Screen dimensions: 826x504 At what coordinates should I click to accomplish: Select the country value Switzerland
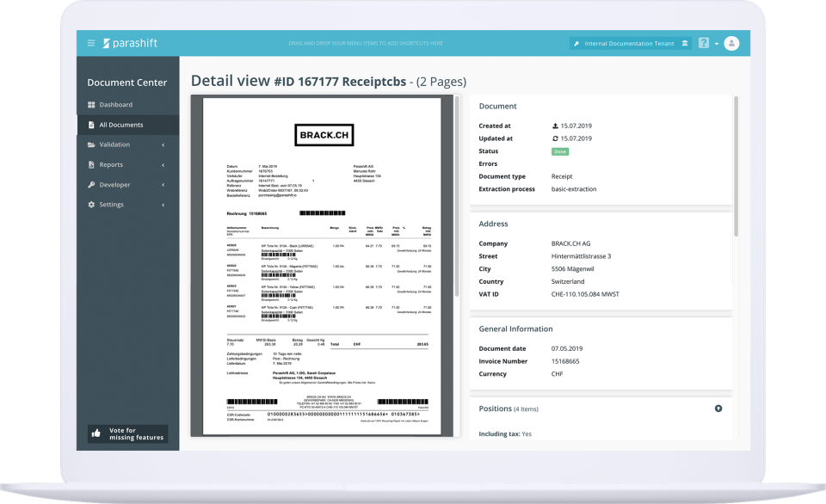568,282
